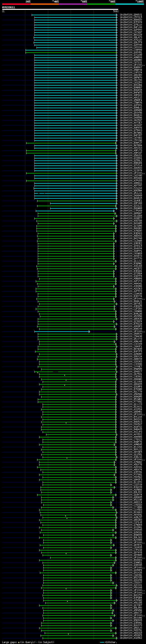Select the UniRef100_C0HFR9 label

(131, 50)
